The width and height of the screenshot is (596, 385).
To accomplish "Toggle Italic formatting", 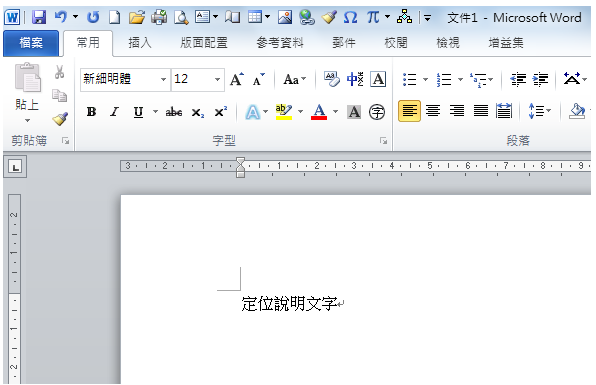I will click(x=114, y=112).
